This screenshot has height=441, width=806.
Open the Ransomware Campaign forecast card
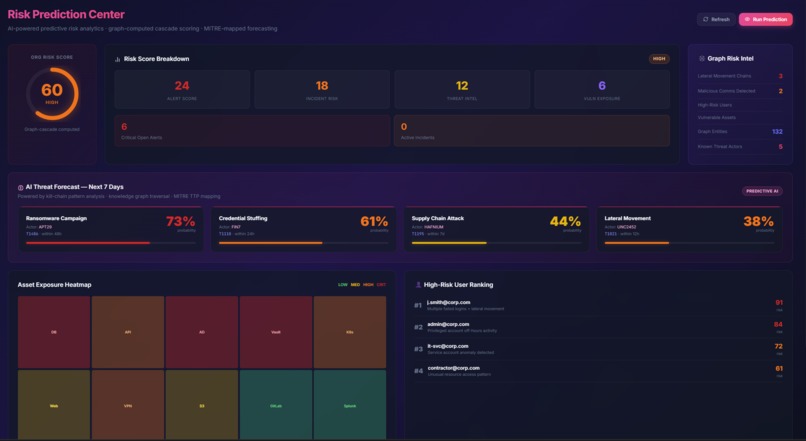coord(111,229)
